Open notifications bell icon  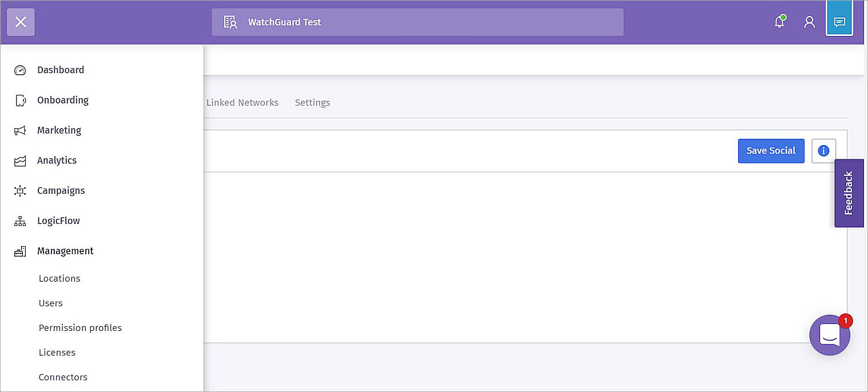pos(779,22)
